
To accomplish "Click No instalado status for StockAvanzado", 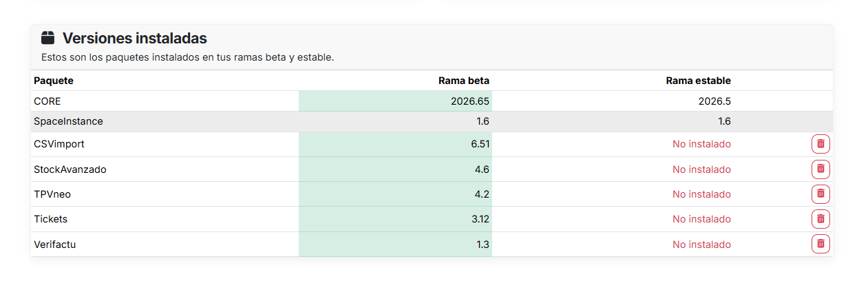I will point(701,169).
